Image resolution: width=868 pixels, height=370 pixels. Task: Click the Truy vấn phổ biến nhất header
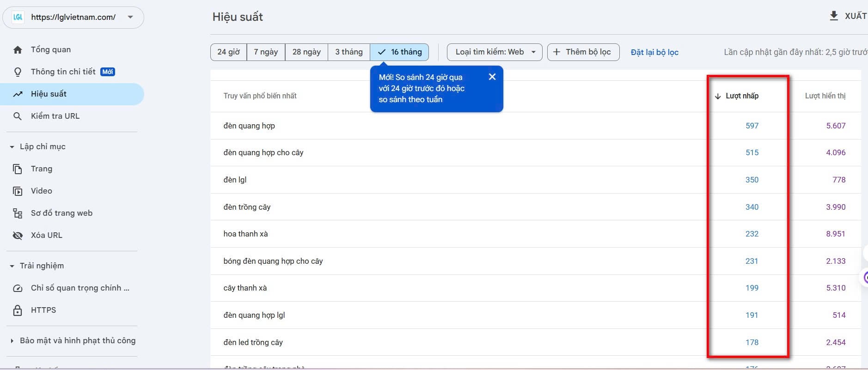[260, 96]
